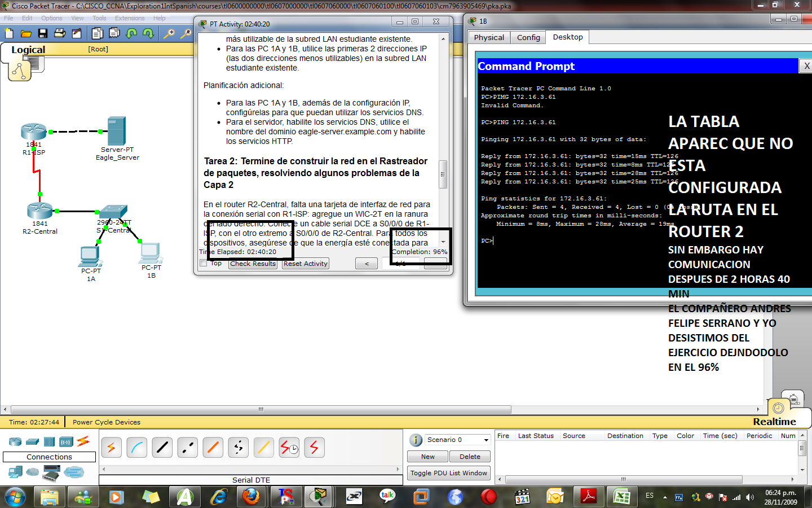Screen dimensions: 812x508
Task: Print via the printer toolbar icon
Action: [60, 34]
